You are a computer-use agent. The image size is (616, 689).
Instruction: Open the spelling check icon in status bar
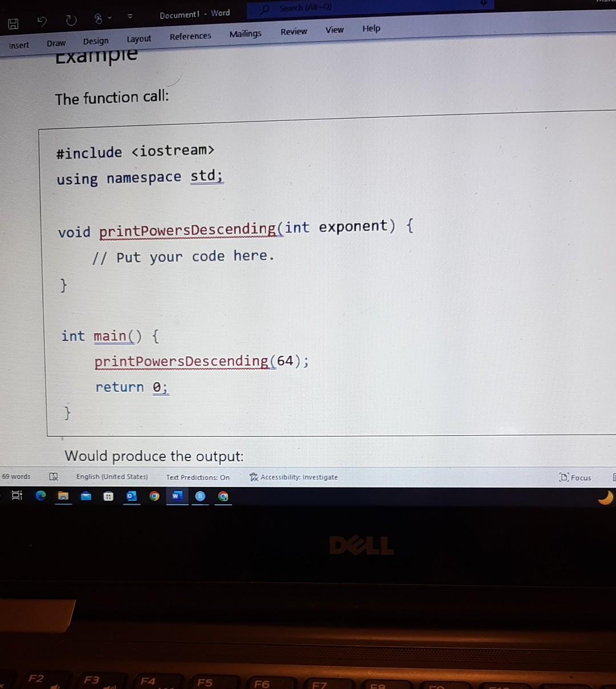[53, 477]
